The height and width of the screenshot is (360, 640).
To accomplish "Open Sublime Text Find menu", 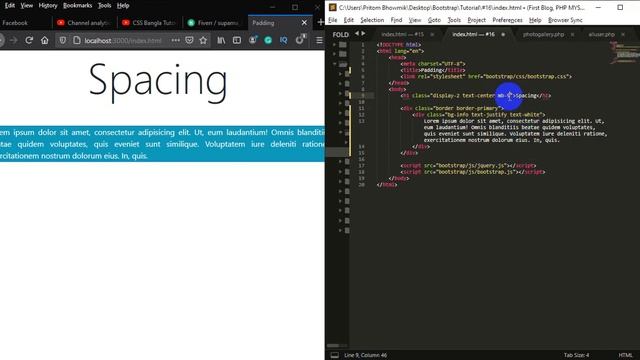I will (396, 20).
